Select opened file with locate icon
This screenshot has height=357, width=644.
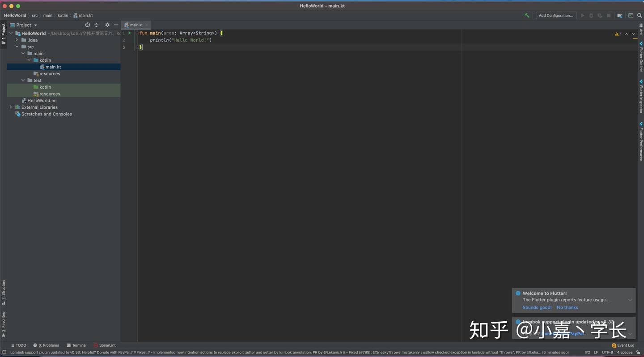click(x=88, y=25)
